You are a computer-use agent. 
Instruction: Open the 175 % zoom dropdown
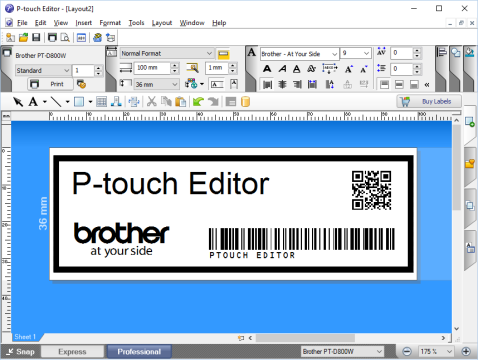coord(437,351)
